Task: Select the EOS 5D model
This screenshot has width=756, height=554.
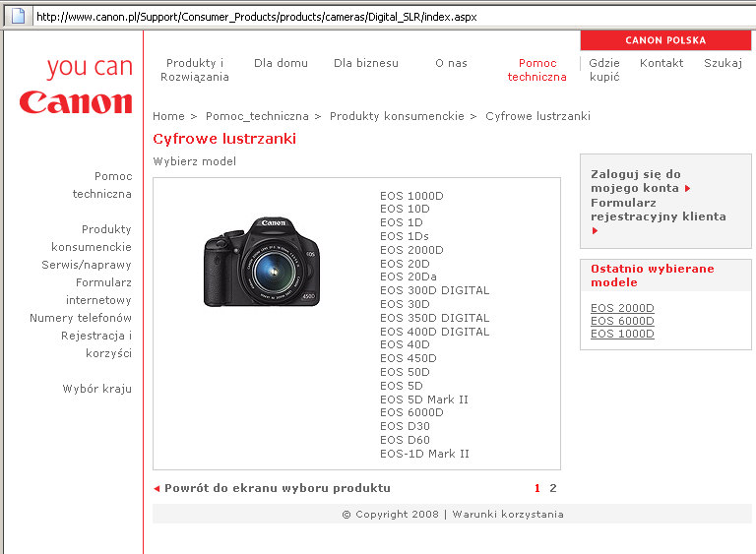Action: click(402, 386)
